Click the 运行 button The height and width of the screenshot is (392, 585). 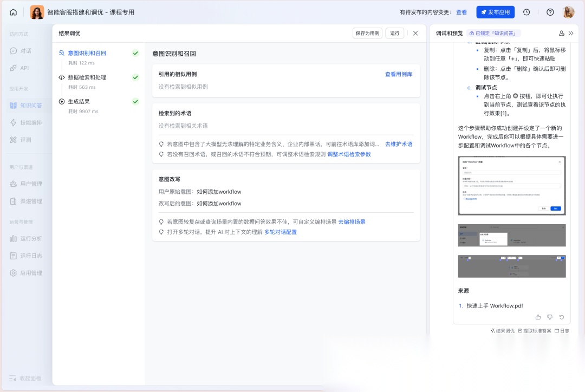[x=395, y=33]
